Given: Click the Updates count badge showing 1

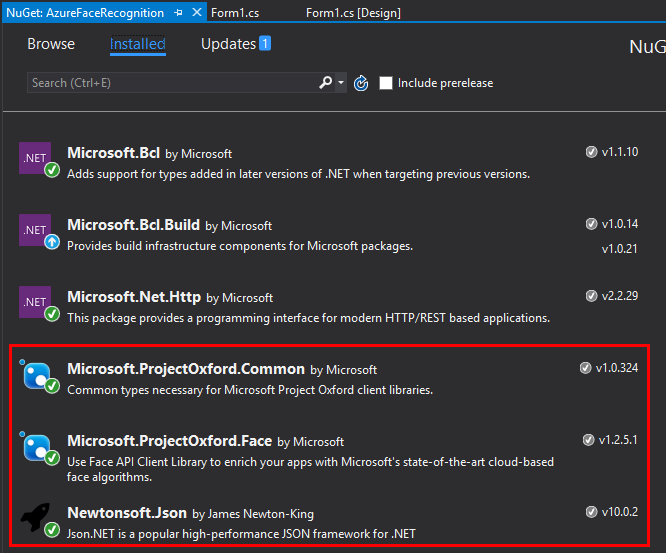Looking at the screenshot, I should tap(265, 43).
